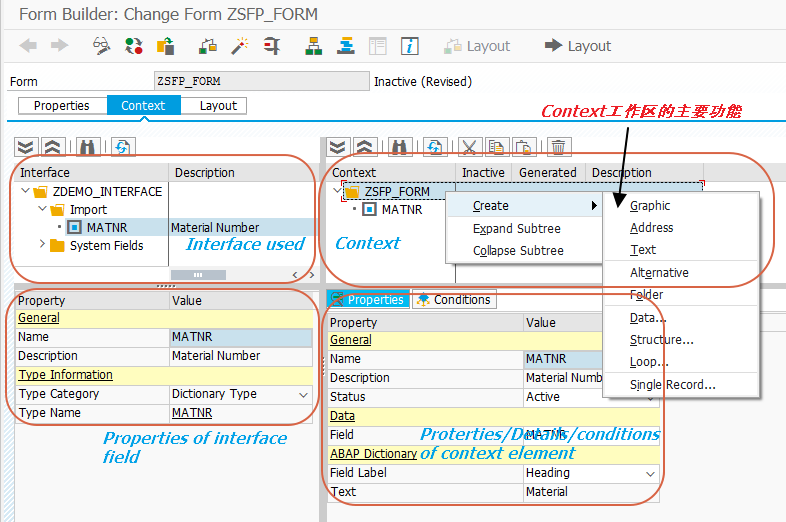
Task: Click the trash Delete icon above Context tree
Action: tap(558, 147)
